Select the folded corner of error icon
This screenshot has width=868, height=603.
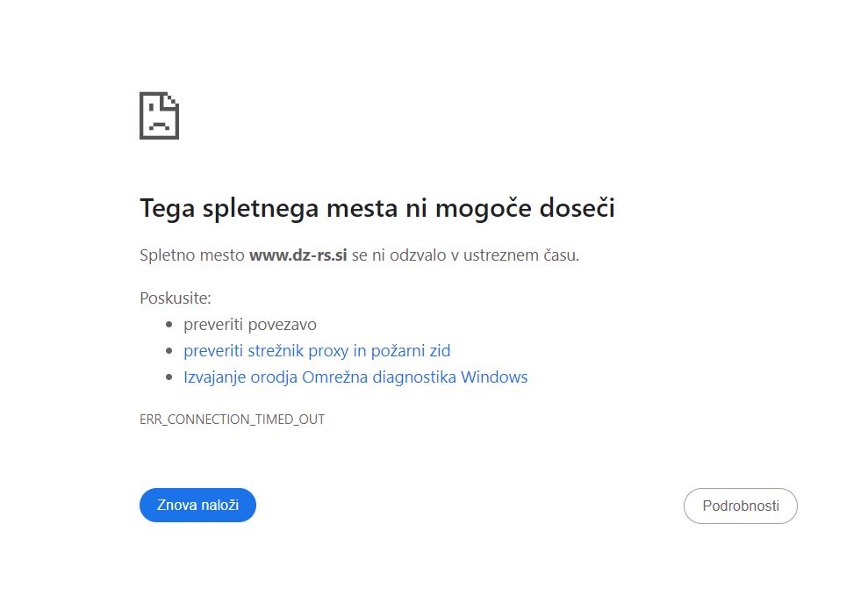173,98
